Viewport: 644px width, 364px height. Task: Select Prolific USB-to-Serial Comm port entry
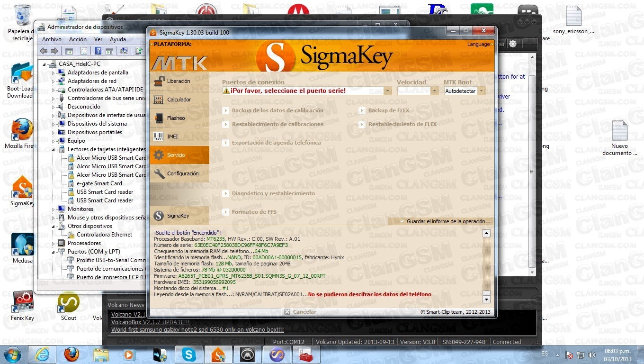(111, 260)
